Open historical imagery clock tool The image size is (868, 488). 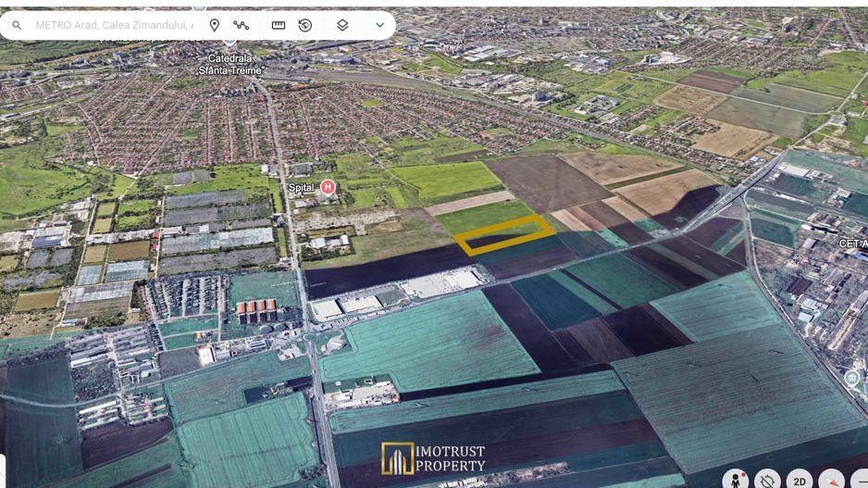[x=305, y=26]
